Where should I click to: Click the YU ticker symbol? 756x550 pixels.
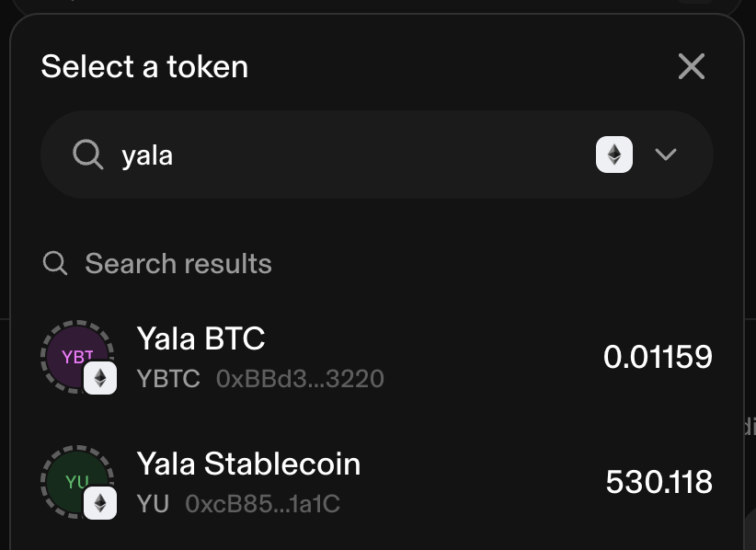point(153,504)
